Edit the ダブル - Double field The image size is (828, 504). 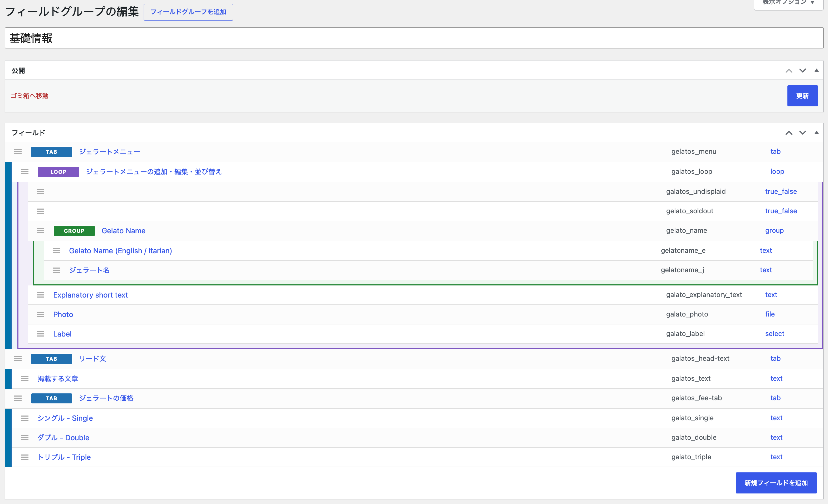point(64,438)
